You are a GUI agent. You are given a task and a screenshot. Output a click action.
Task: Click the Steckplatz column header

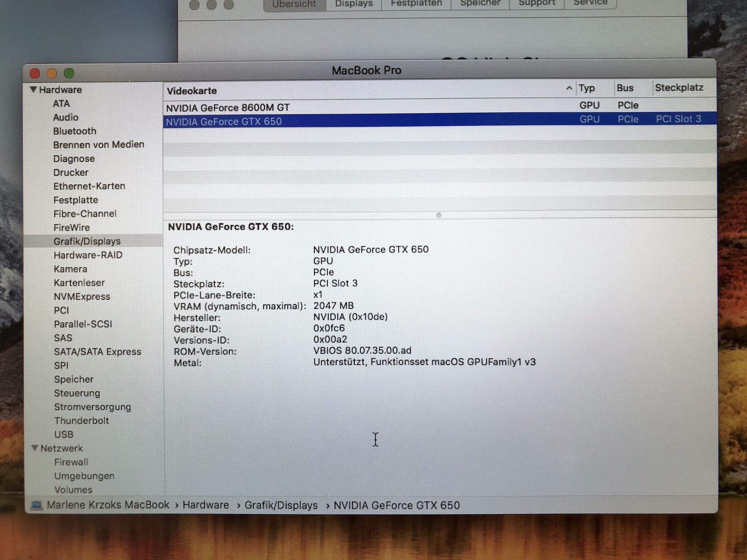pyautogui.click(x=679, y=88)
